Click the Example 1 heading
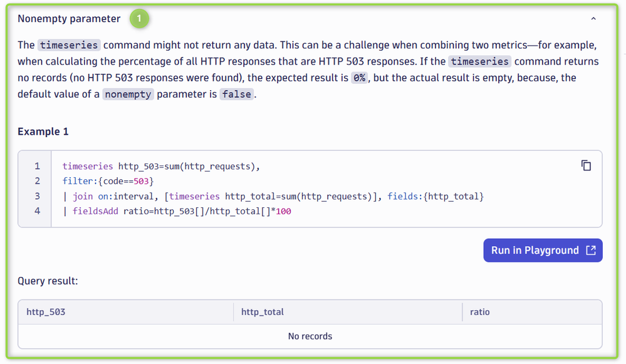The height and width of the screenshot is (364, 626). 43,132
